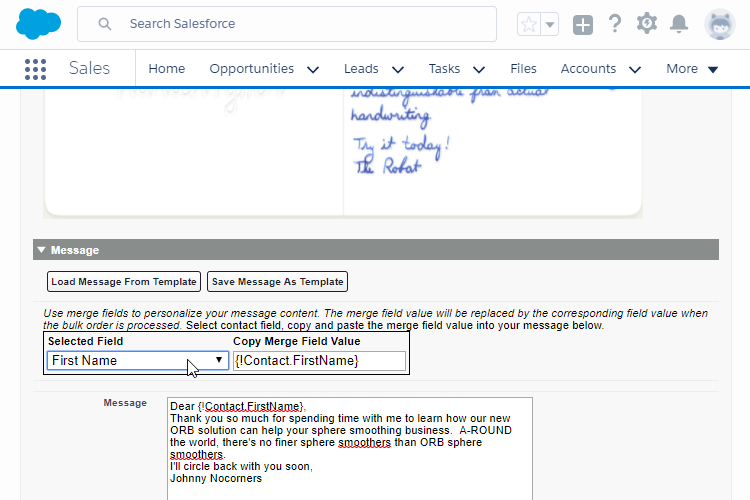Expand the Leads tab chevron
This screenshot has width=750, height=500.
tap(398, 70)
